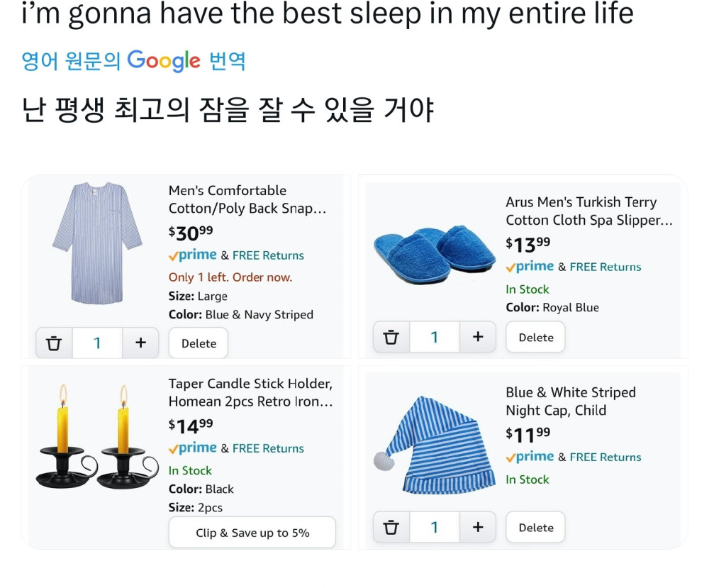Add one more pair of spa slippers

click(x=478, y=338)
